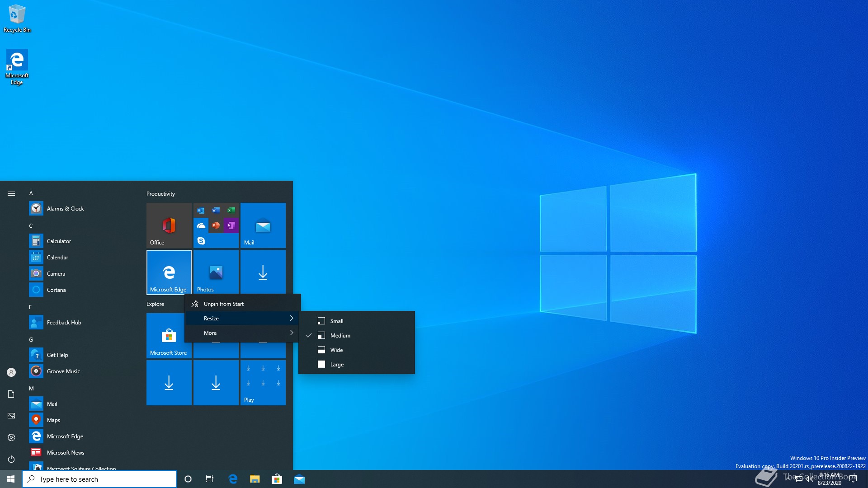Open Microsoft News app
Viewport: 868px width, 488px height.
click(x=81, y=452)
